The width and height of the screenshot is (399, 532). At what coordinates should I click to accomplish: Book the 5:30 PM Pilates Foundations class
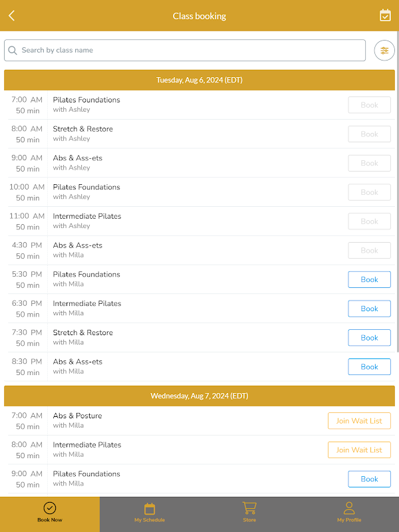(369, 280)
